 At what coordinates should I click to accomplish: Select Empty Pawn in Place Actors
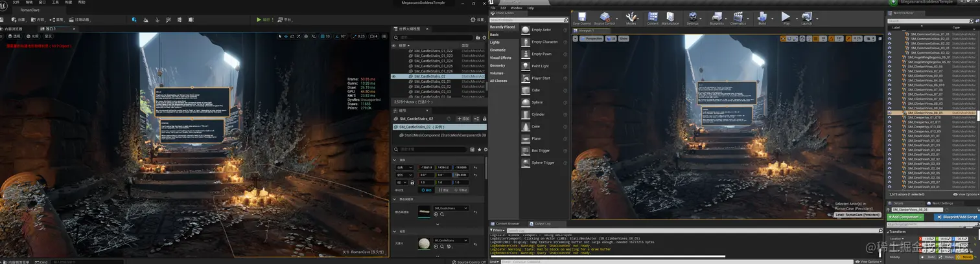coord(544,54)
